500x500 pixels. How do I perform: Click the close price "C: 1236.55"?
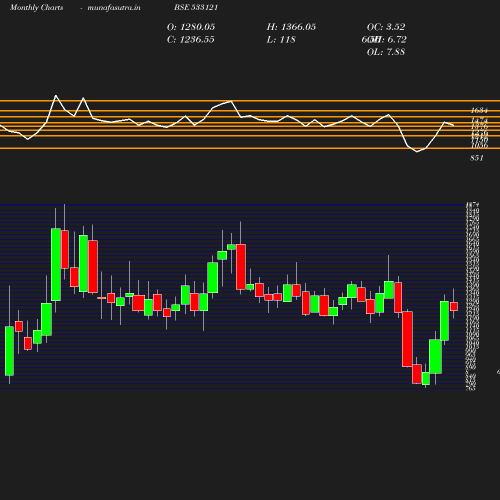191,40
